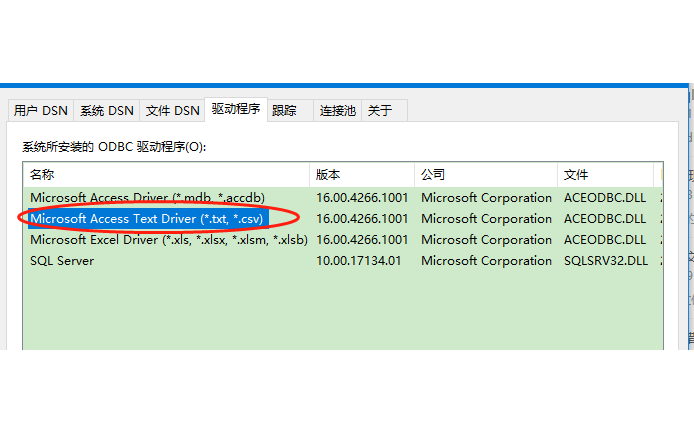
Task: Open the 系统 DSN tab
Action: [107, 110]
